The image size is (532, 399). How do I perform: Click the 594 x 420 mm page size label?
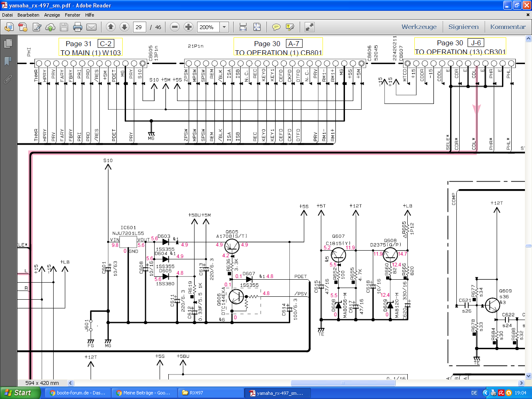tap(42, 383)
